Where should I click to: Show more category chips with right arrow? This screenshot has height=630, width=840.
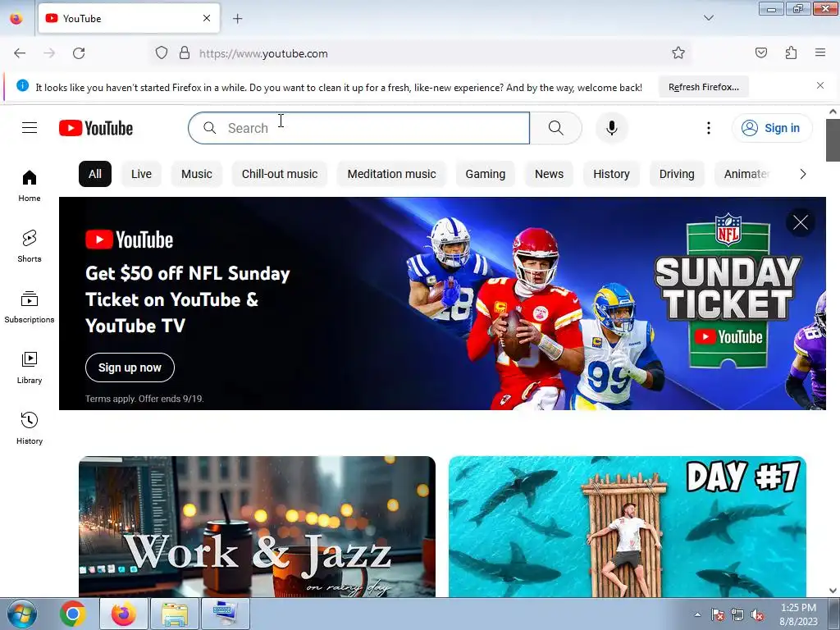(802, 174)
